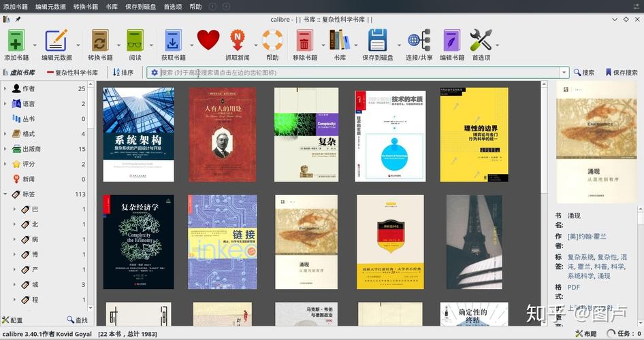644x340 pixels.
Task: Click Remove books (移除书籍) trash icon
Action: tap(304, 40)
